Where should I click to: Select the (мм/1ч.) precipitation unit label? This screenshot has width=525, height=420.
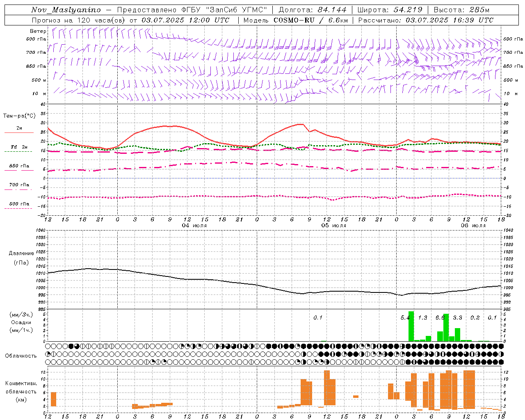click(21, 330)
